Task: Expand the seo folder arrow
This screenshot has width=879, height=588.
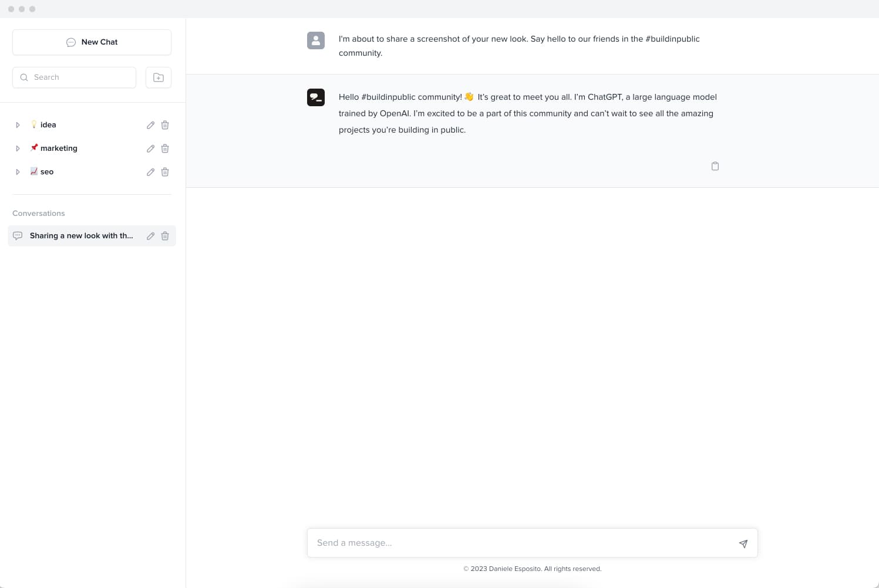Action: pos(18,172)
